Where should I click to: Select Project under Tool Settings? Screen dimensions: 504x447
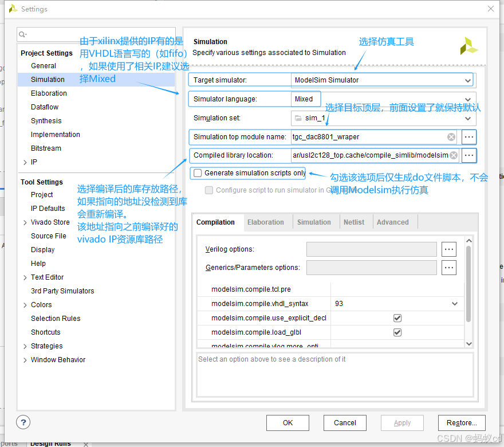tap(42, 195)
